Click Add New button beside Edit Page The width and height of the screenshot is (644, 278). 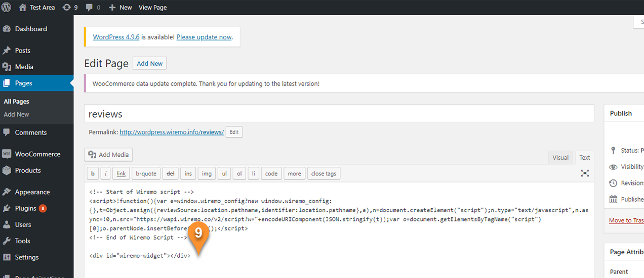[150, 63]
